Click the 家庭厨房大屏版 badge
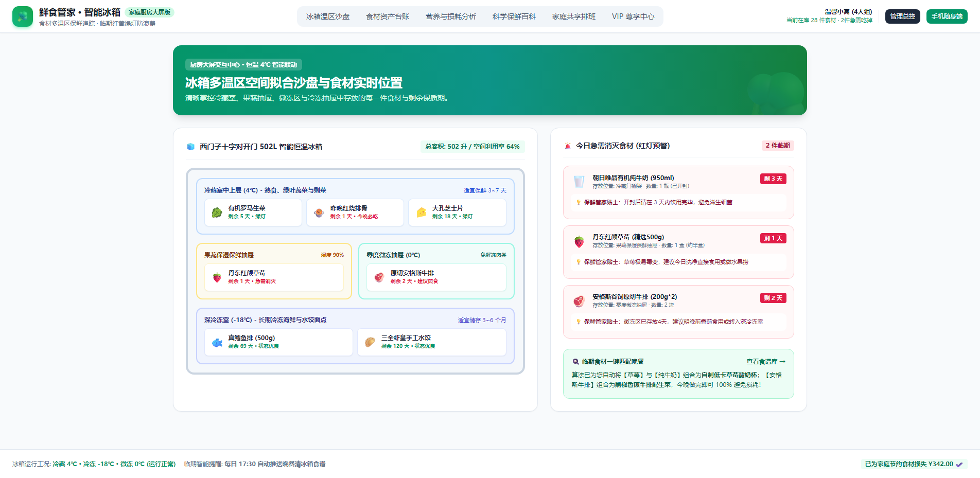This screenshot has width=980, height=478. [149, 12]
